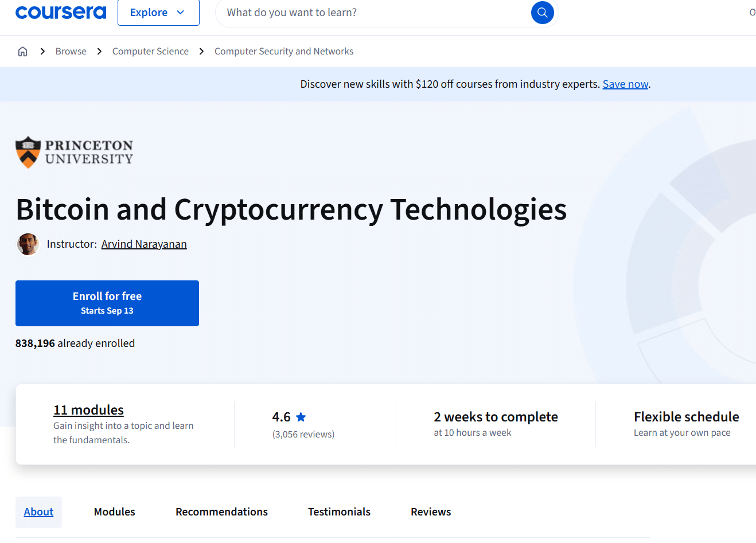Open the Browse breadcrumb link
756x543 pixels.
point(71,52)
